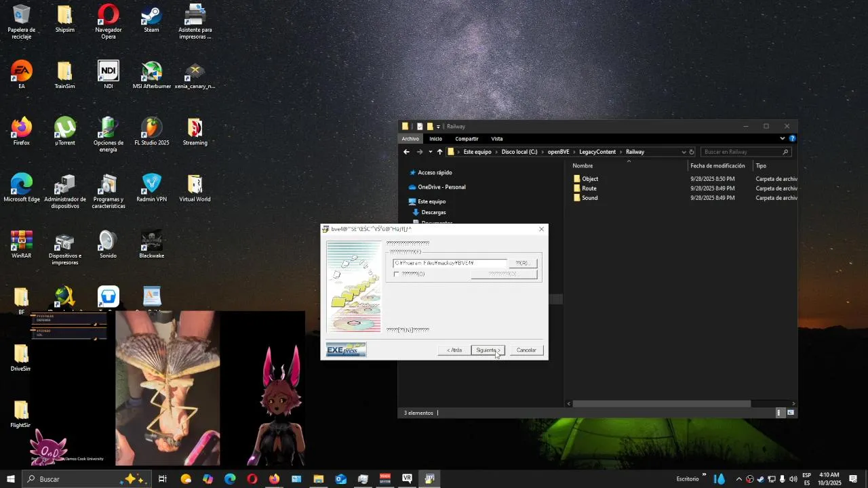The image size is (868, 488).
Task: Click Siguiente in the installer wizard
Action: 488,350
